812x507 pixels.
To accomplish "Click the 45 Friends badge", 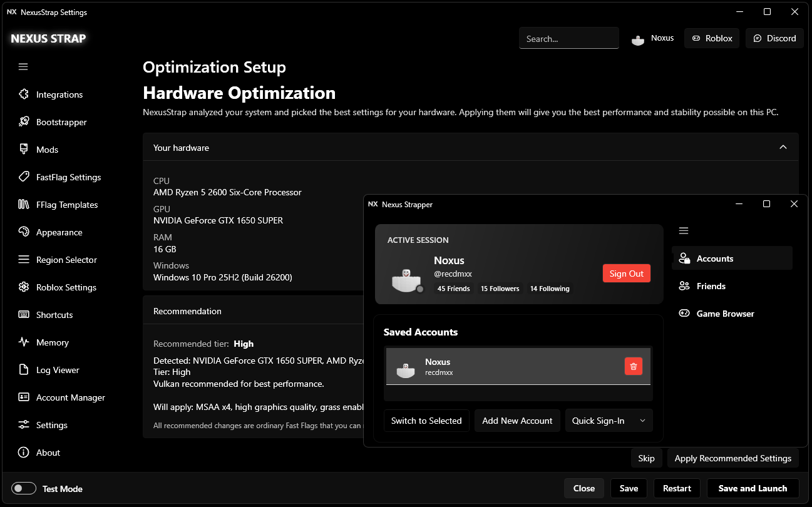I will (454, 289).
